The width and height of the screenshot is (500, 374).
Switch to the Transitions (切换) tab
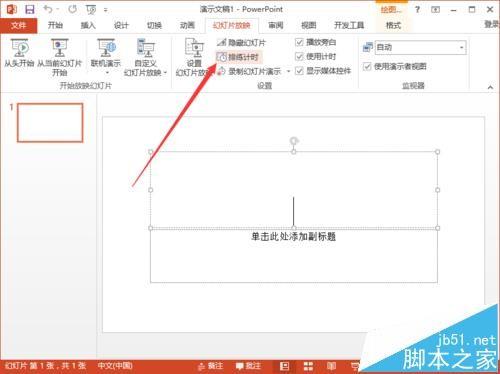tap(154, 25)
